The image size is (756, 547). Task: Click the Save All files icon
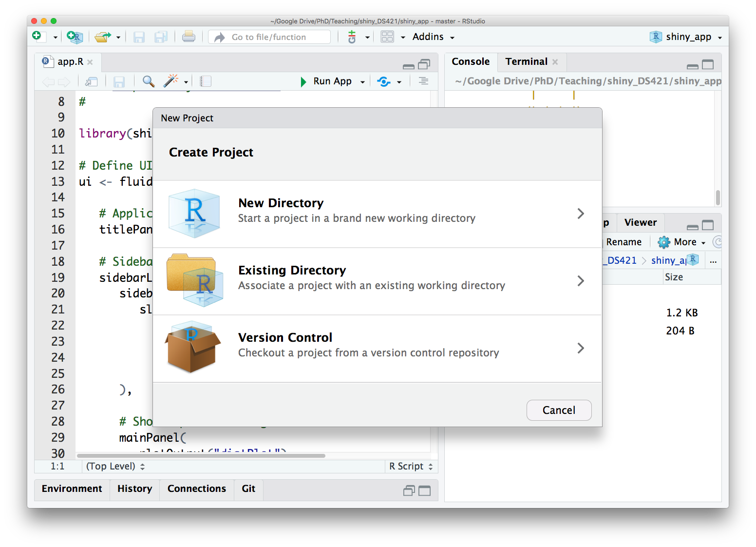161,37
